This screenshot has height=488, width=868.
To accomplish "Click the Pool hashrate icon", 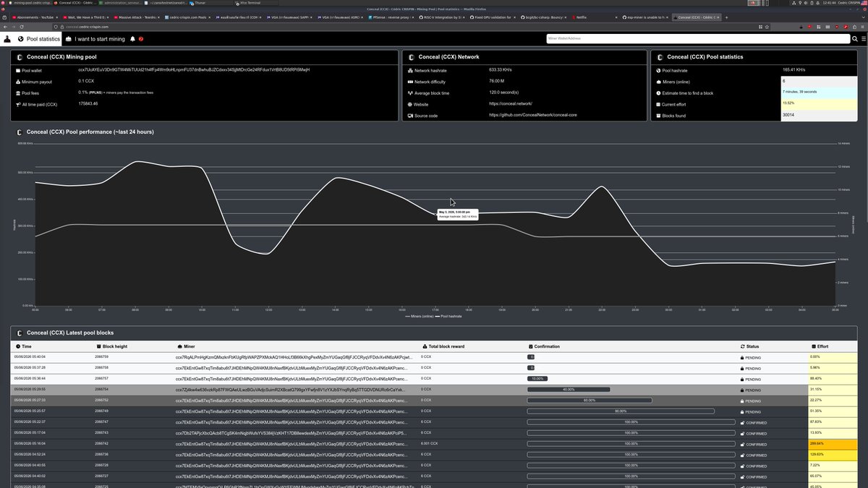I will (x=658, y=70).
